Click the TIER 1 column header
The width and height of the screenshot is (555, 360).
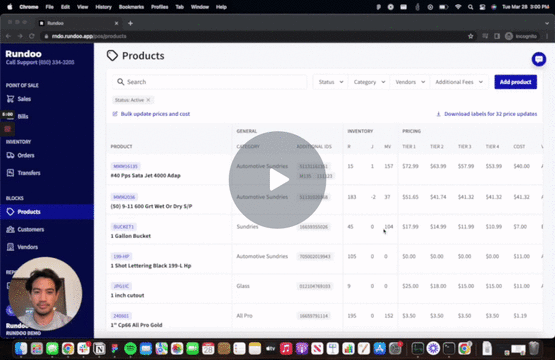pyautogui.click(x=409, y=147)
